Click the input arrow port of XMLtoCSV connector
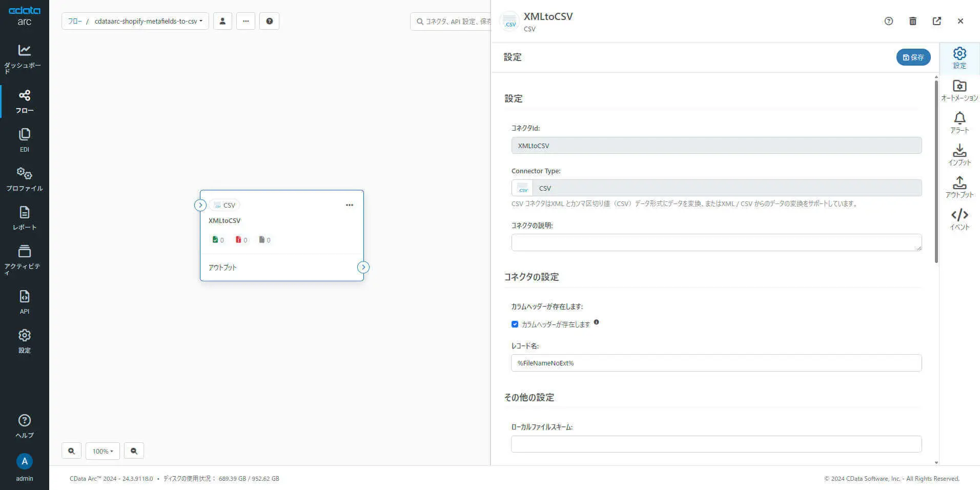The height and width of the screenshot is (490, 980). point(200,205)
